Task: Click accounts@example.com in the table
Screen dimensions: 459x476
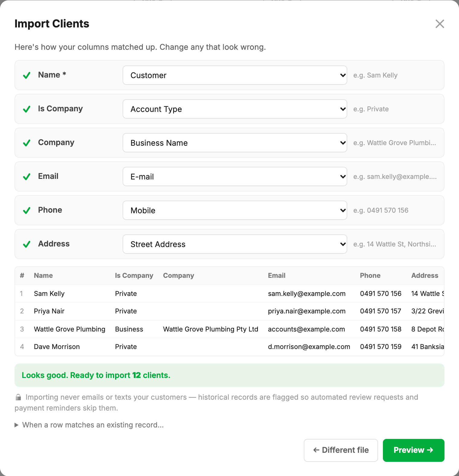Action: 306,329
